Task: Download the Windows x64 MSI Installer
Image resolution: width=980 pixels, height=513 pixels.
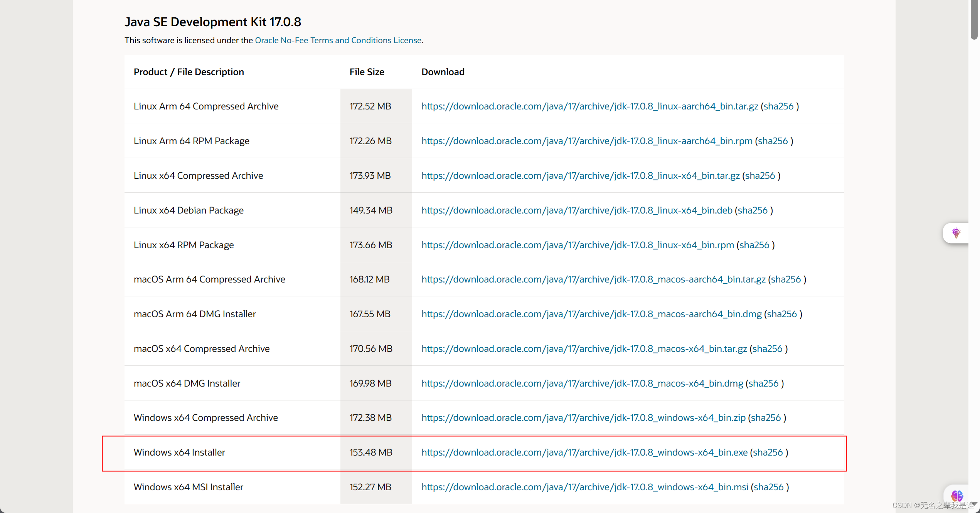Action: [x=585, y=487]
